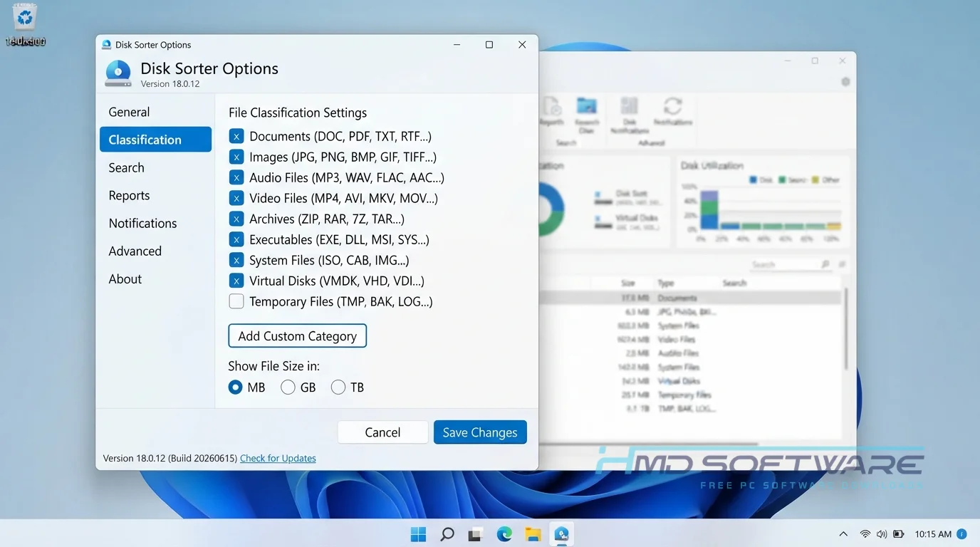Open Wi-Fi network status in tray
Viewport: 980px width, 547px height.
coord(865,533)
